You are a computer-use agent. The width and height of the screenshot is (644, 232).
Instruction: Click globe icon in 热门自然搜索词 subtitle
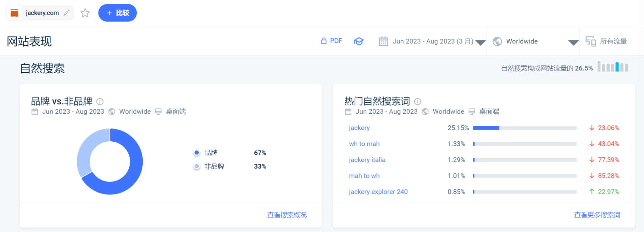point(425,111)
